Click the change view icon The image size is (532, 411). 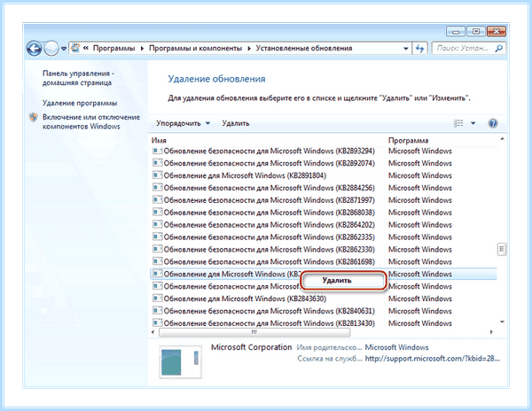coord(458,123)
